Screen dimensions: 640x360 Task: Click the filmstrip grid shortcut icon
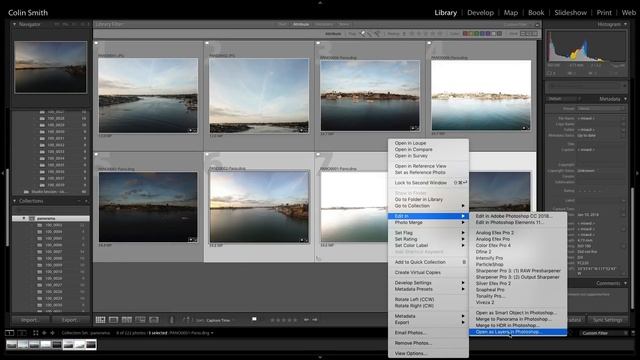pyautogui.click(x=36, y=333)
